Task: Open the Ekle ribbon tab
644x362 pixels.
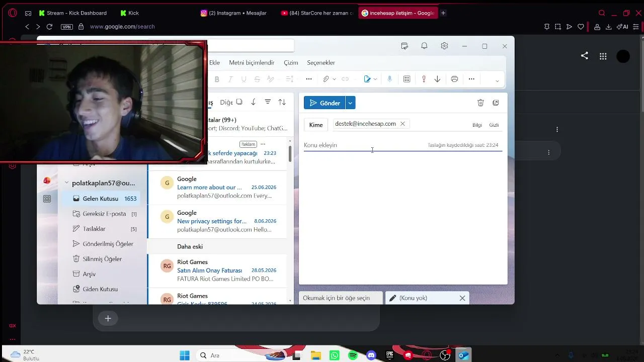Action: pos(214,63)
